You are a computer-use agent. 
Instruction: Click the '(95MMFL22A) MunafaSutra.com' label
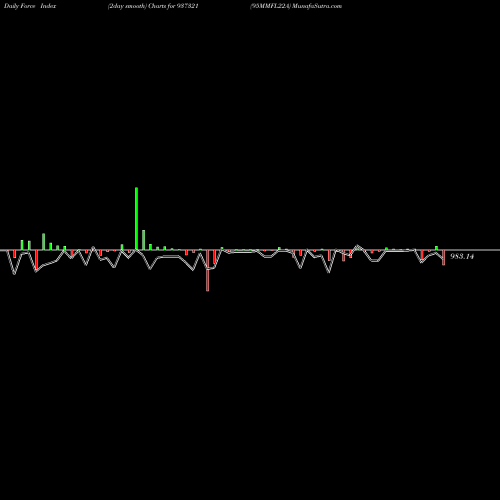(296, 6)
